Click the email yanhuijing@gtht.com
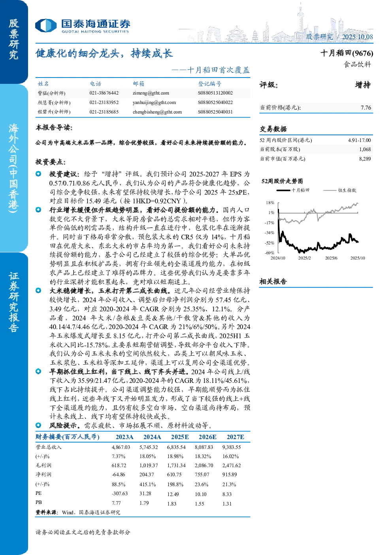 click(154, 102)
